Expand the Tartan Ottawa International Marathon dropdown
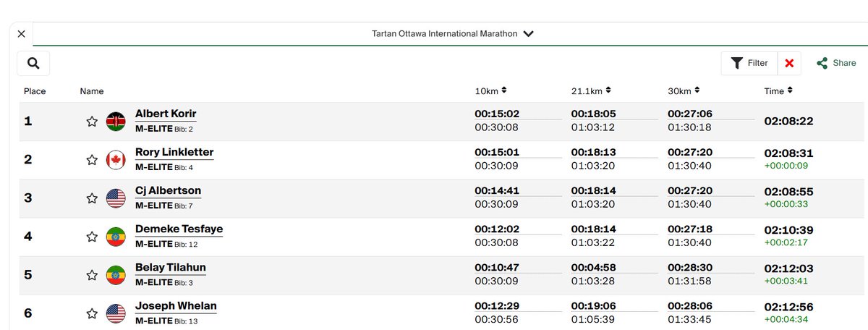The height and width of the screenshot is (330, 868). tap(453, 34)
